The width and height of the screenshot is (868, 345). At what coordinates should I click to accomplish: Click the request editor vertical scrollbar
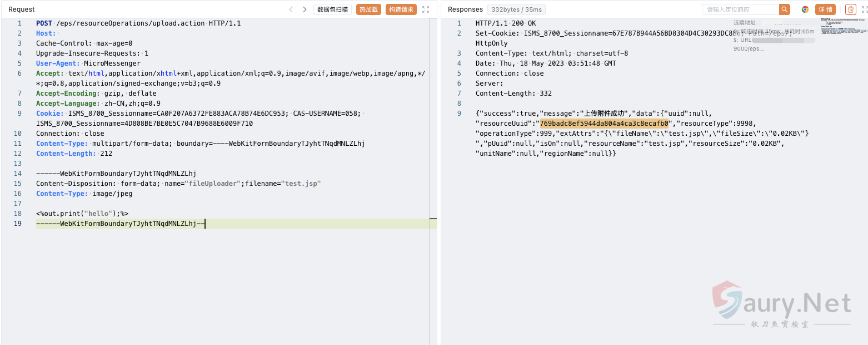pyautogui.click(x=433, y=167)
